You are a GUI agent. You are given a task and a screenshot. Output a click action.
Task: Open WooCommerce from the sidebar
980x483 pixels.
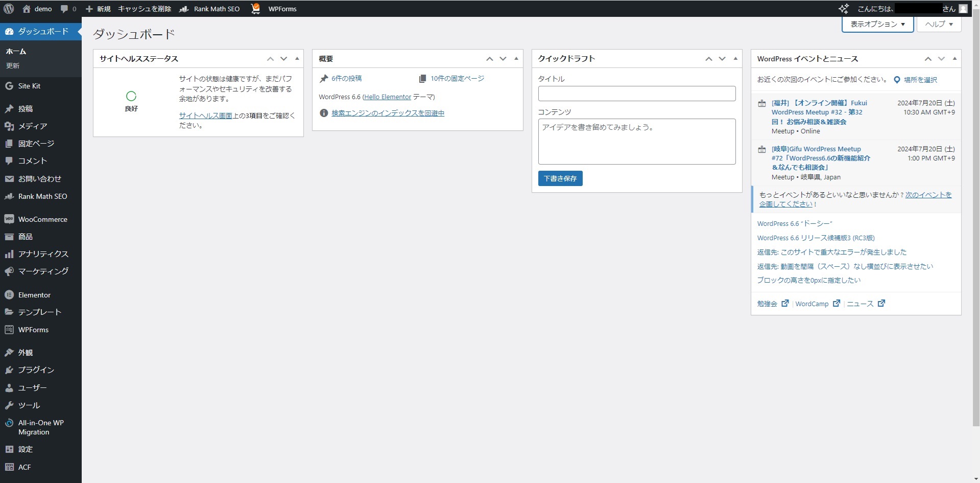(x=42, y=219)
